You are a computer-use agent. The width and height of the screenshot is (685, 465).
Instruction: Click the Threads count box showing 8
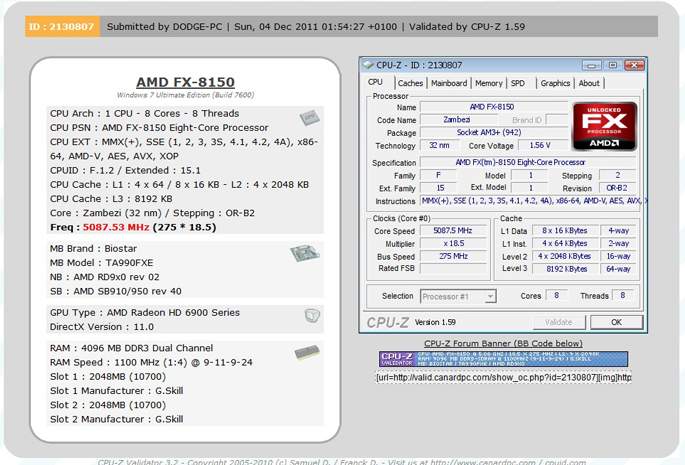[x=623, y=295]
